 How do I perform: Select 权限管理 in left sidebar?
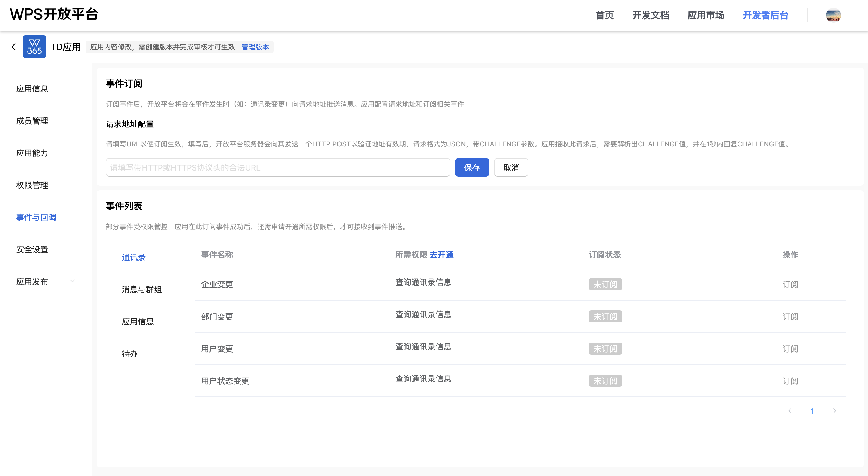click(x=32, y=185)
